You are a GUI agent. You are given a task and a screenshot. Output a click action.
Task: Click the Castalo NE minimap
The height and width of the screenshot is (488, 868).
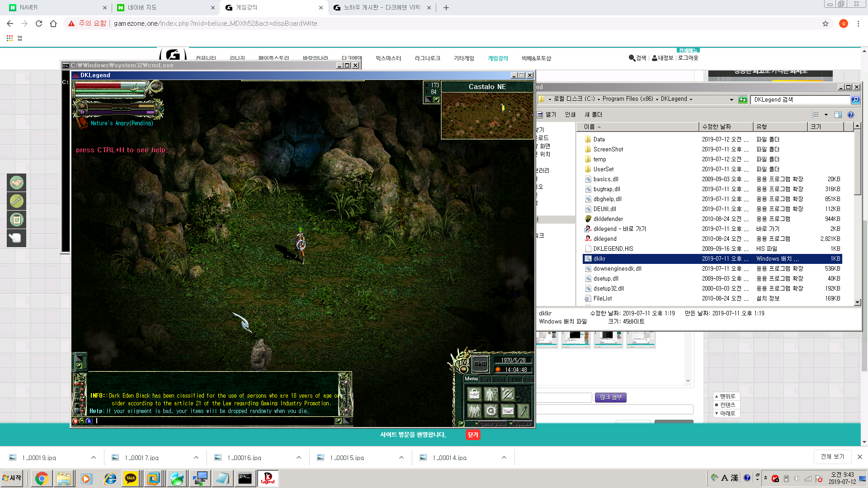point(487,115)
